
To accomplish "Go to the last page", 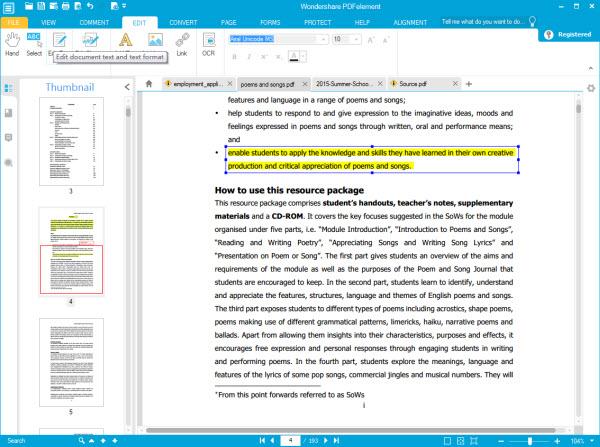I will click(336, 440).
